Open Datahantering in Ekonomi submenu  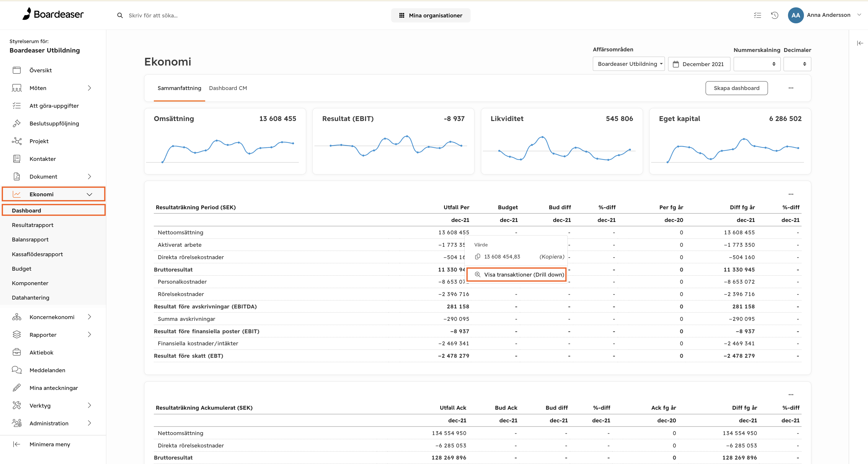[x=31, y=298]
